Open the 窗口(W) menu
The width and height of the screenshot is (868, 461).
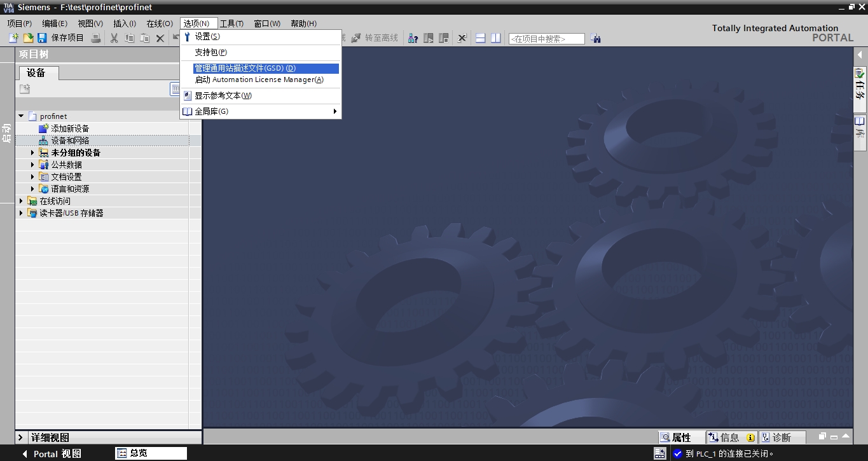[x=267, y=24]
